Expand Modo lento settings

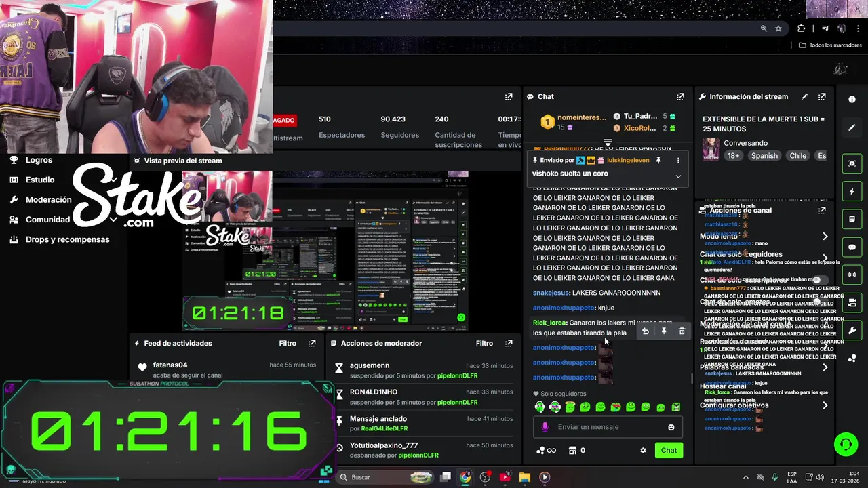click(825, 237)
